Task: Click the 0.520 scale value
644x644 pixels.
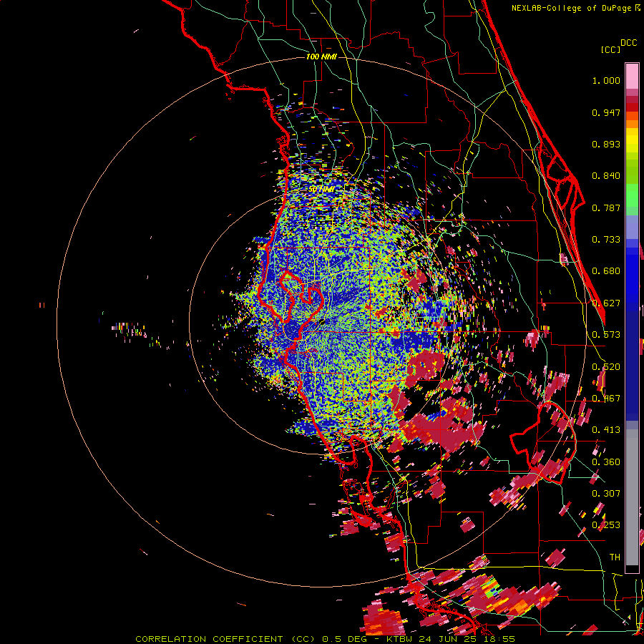Action: 606,367
